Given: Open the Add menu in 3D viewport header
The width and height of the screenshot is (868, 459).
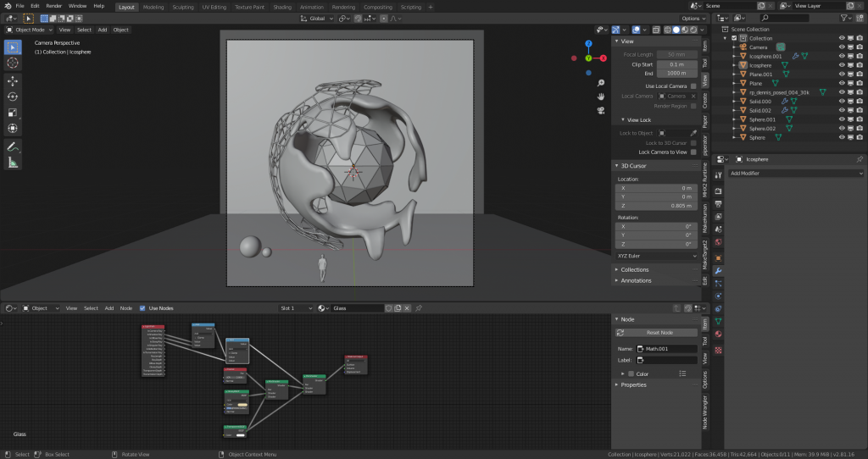Looking at the screenshot, I should pyautogui.click(x=103, y=30).
